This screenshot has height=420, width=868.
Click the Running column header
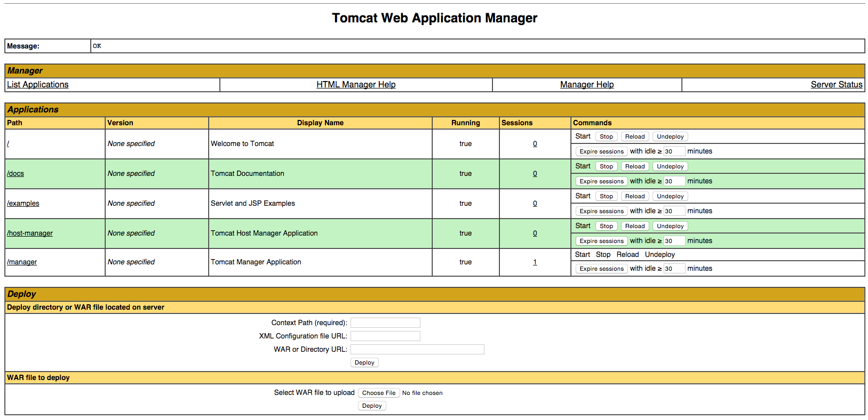[x=466, y=123]
